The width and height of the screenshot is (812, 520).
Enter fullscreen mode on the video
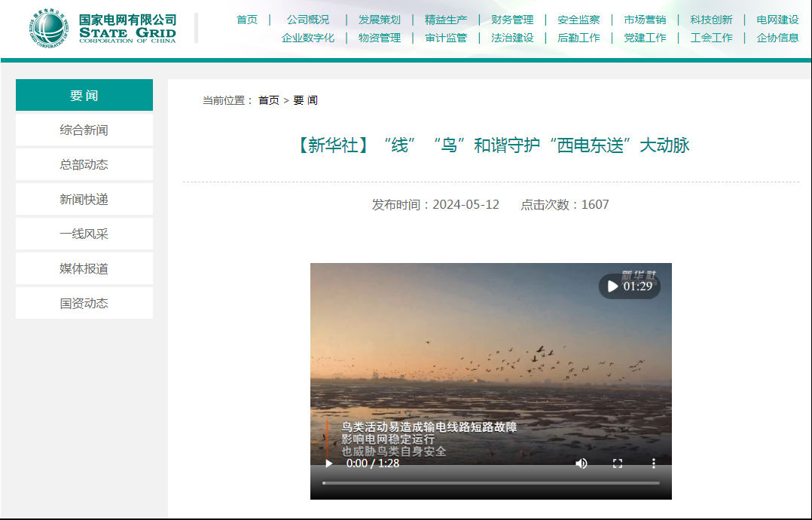(618, 463)
